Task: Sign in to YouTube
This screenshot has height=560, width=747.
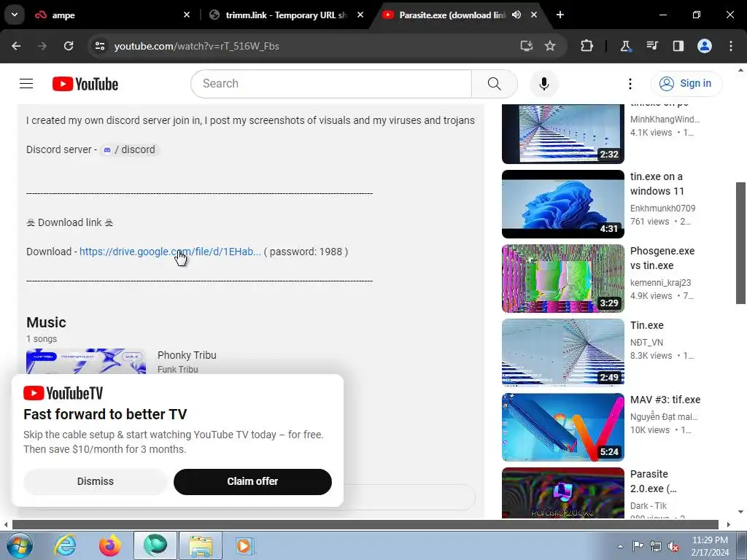Action: [686, 84]
